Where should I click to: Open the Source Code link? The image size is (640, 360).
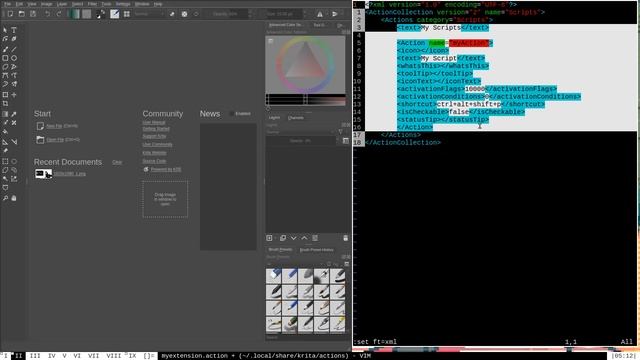click(154, 161)
